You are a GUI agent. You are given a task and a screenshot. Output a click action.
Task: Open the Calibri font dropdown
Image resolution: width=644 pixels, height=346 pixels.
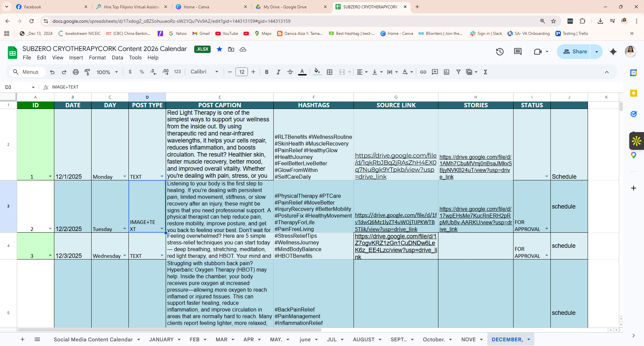coord(204,72)
